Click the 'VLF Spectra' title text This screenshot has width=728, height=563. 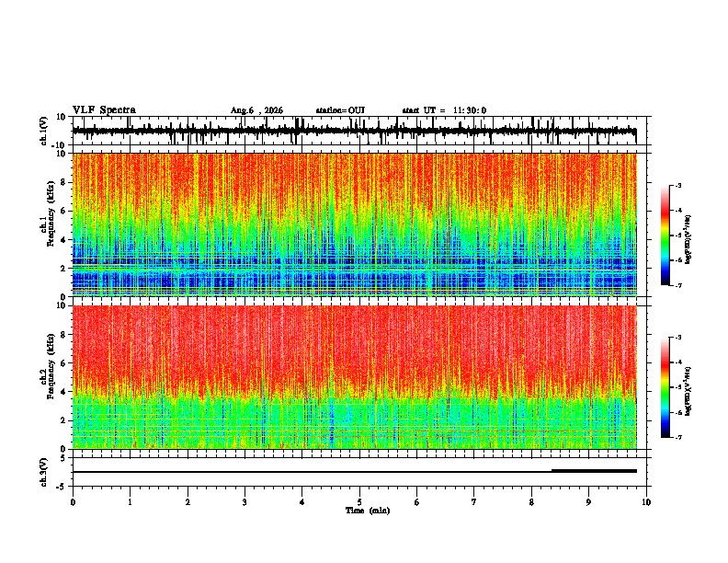104,110
